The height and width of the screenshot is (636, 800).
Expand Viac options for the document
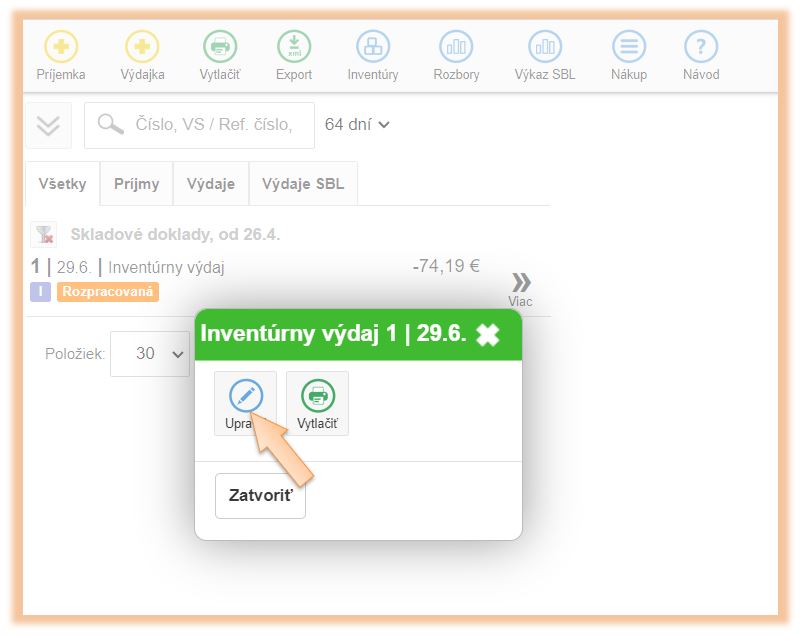(x=520, y=287)
